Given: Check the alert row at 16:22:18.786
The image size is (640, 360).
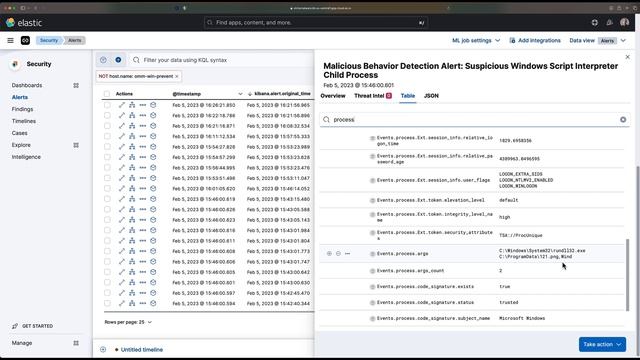Looking at the screenshot, I should 107,116.
